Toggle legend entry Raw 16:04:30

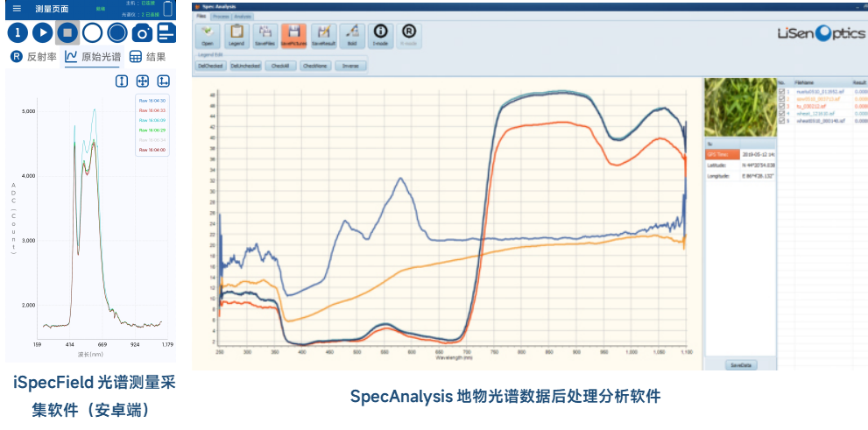pos(152,101)
